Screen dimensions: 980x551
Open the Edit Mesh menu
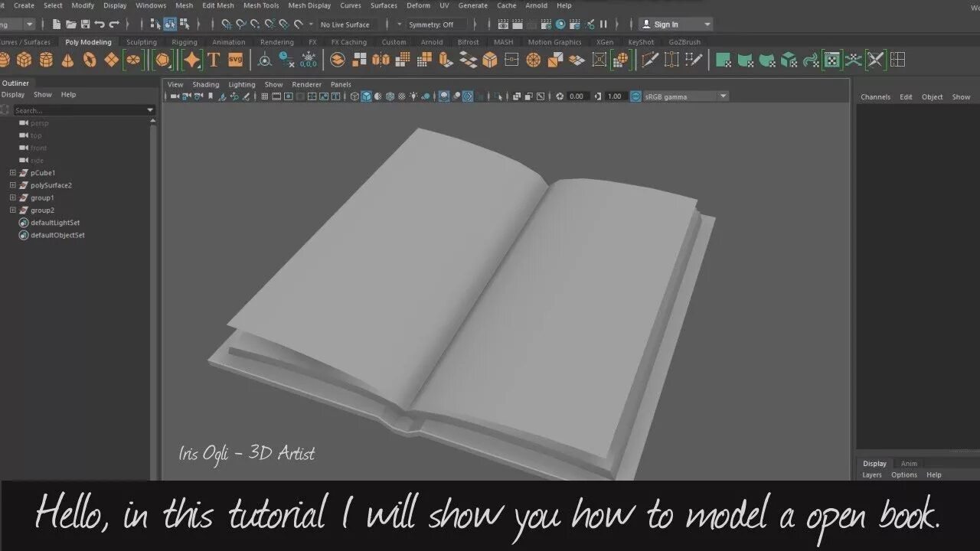click(218, 5)
